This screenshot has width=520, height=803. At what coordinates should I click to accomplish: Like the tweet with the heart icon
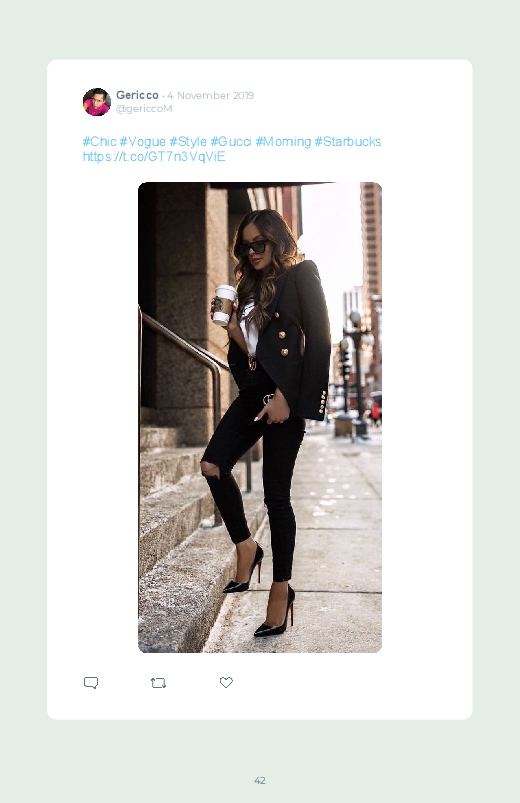pyautogui.click(x=226, y=682)
